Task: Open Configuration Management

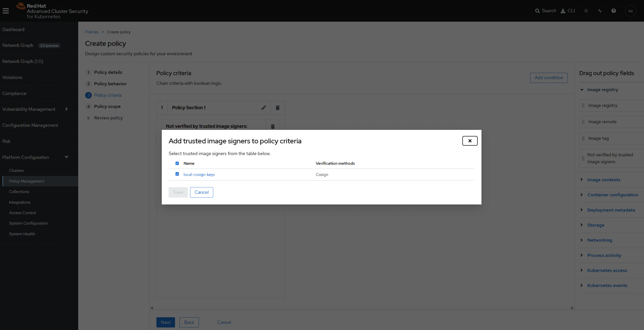Action: pos(39,125)
